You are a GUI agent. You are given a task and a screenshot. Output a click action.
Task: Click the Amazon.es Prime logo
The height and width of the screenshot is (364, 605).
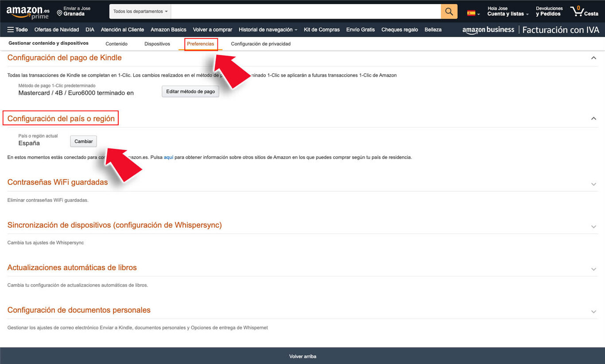[28, 12]
